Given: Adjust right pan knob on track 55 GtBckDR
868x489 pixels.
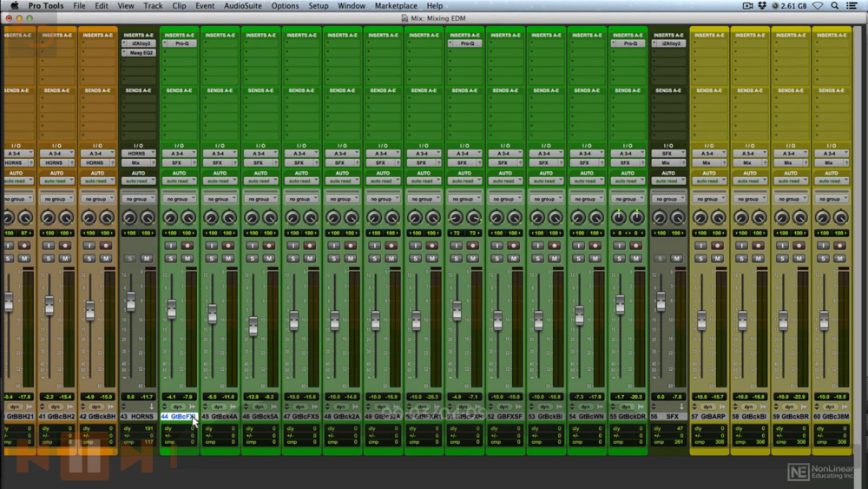Looking at the screenshot, I should pos(636,218).
